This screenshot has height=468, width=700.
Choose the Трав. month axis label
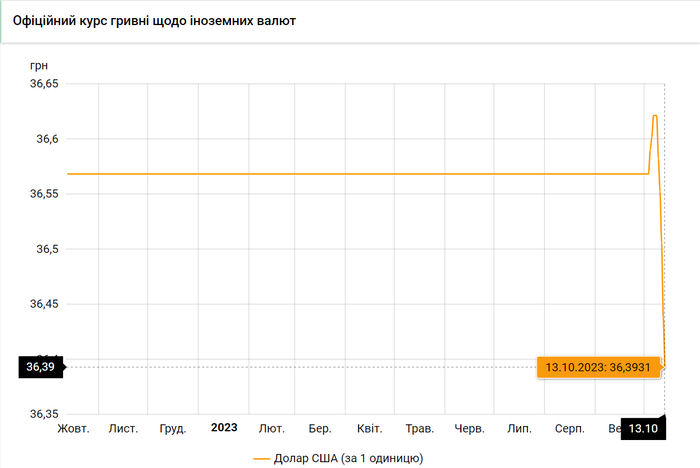(x=420, y=428)
